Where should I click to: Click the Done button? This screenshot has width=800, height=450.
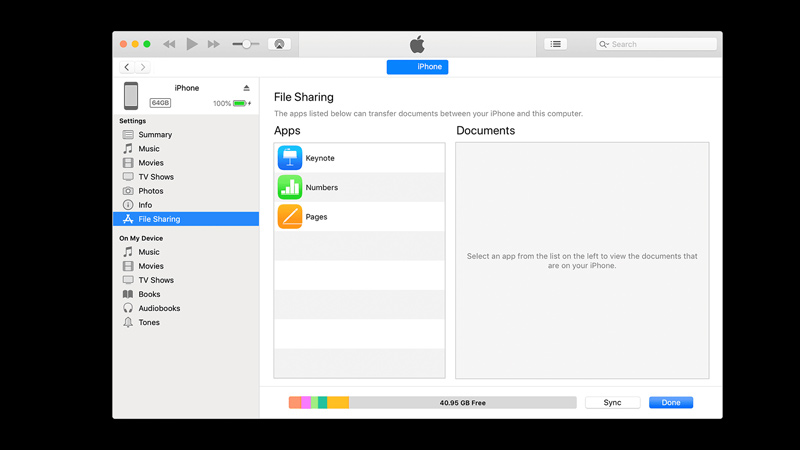click(671, 403)
